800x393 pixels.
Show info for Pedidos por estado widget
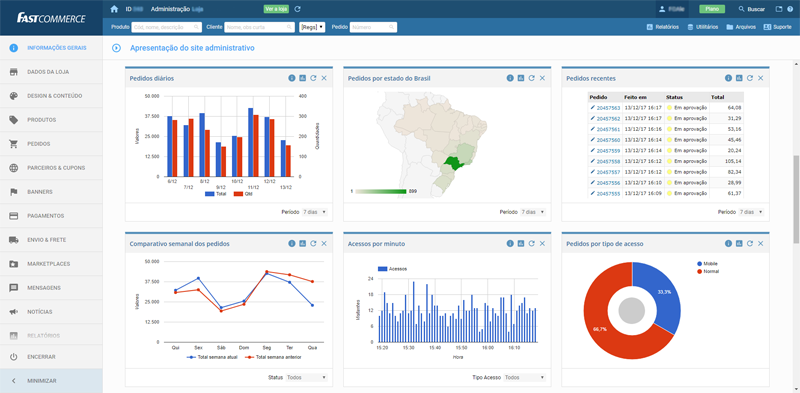[510, 78]
